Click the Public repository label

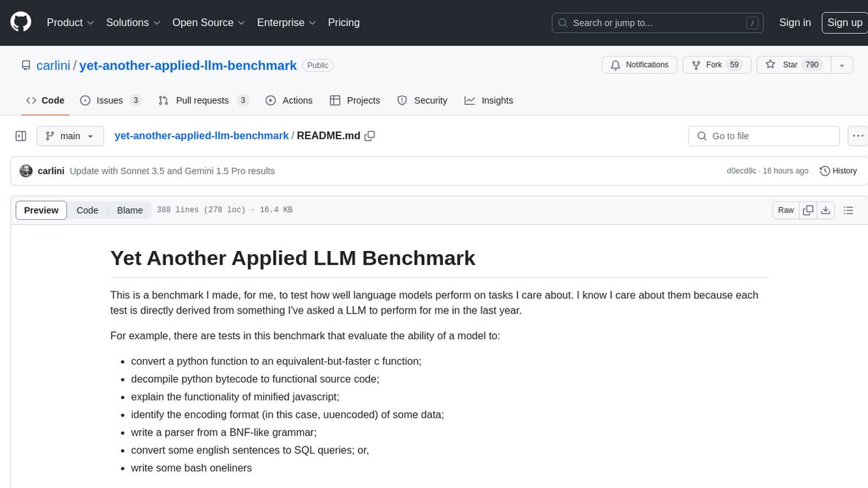pos(318,65)
